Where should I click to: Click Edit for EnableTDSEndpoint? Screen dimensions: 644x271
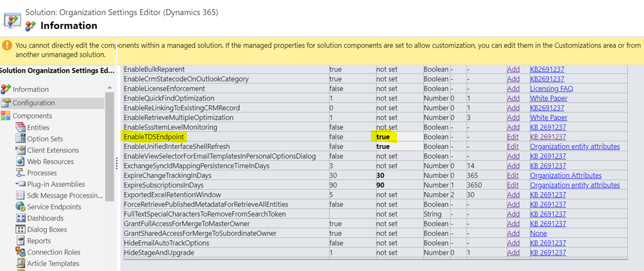(513, 136)
